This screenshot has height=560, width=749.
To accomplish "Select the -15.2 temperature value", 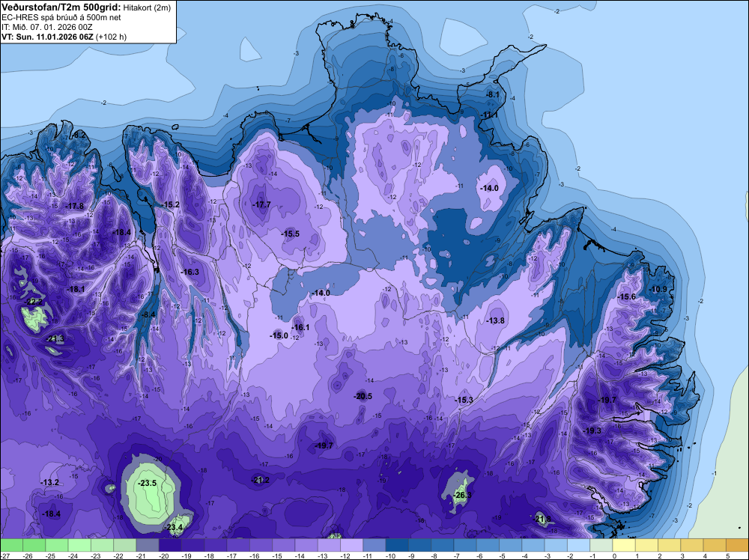I will 170,204.
